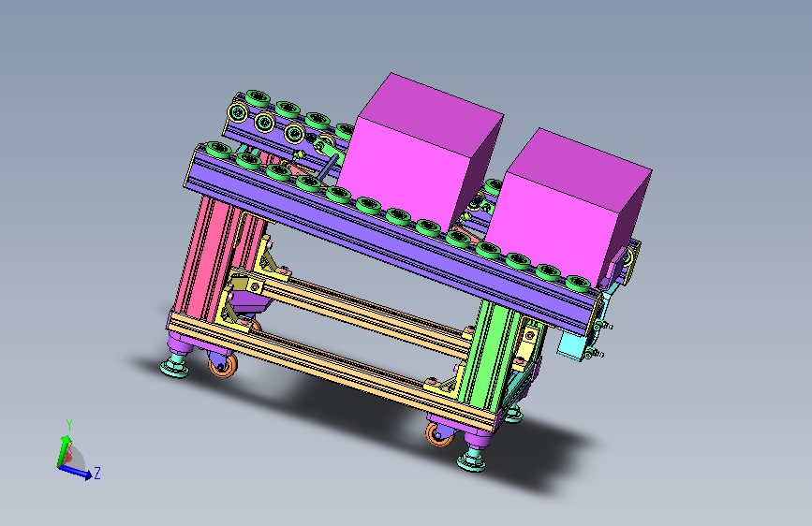The width and height of the screenshot is (812, 526).
Task: Click the green Y axis label on triad
Action: coord(69,425)
